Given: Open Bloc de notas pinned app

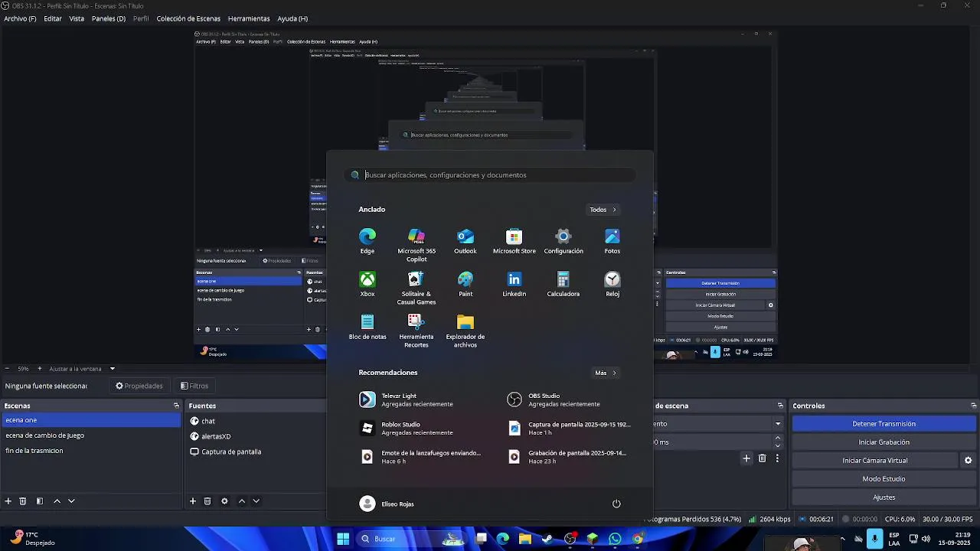Looking at the screenshot, I should coord(367,327).
